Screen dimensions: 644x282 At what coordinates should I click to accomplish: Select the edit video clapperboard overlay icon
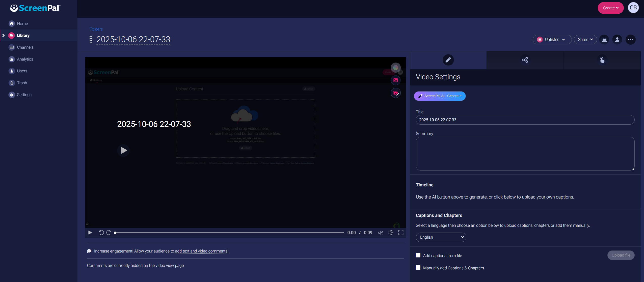pyautogui.click(x=395, y=93)
